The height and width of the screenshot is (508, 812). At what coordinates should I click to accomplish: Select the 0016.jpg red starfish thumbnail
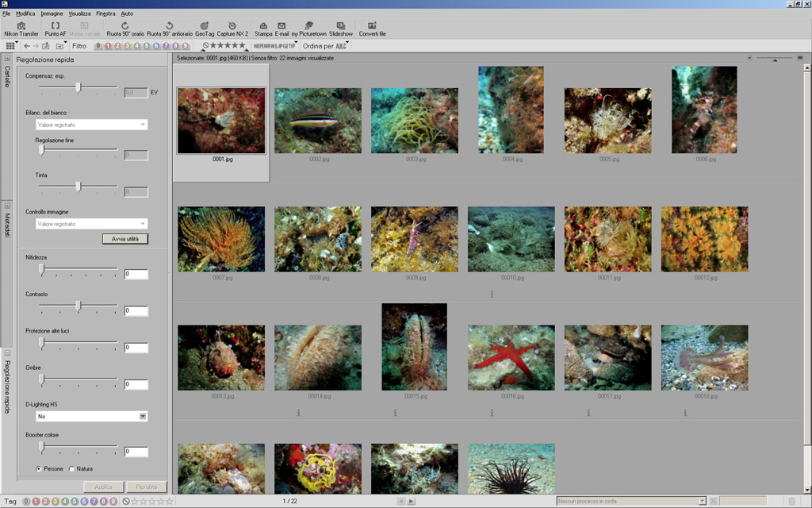(x=511, y=358)
